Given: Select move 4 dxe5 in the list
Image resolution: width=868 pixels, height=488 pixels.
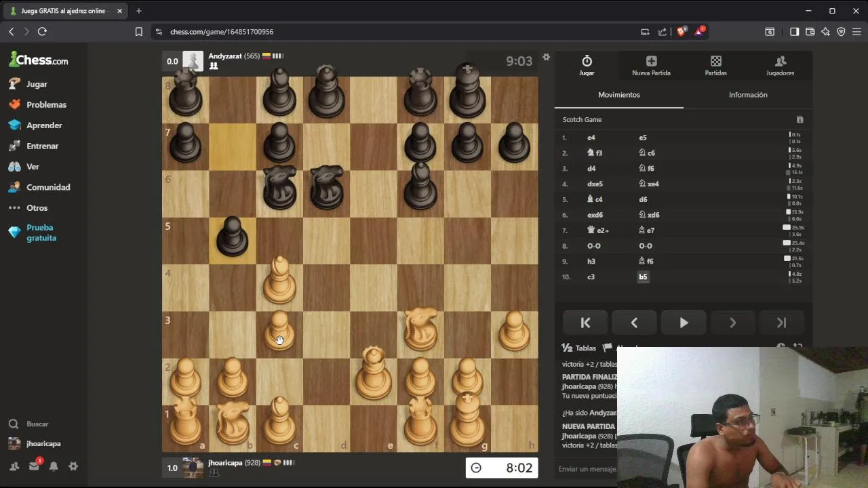Looking at the screenshot, I should coord(595,184).
